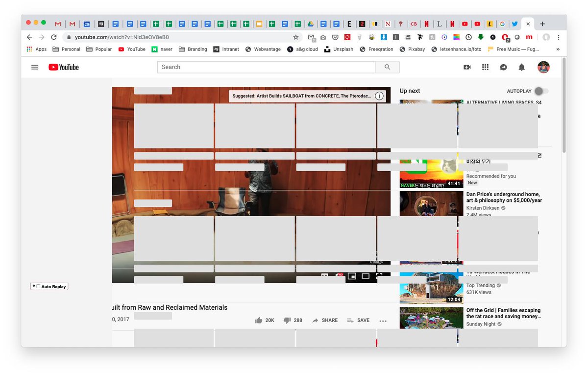Open the 12:04 Top Trending video thumbnail
The image size is (588, 375).
tap(431, 288)
